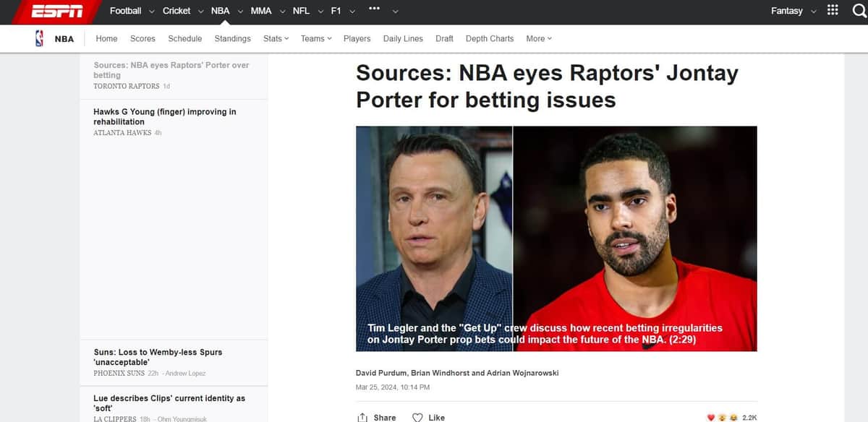Click the NBA league logo icon

click(x=39, y=39)
